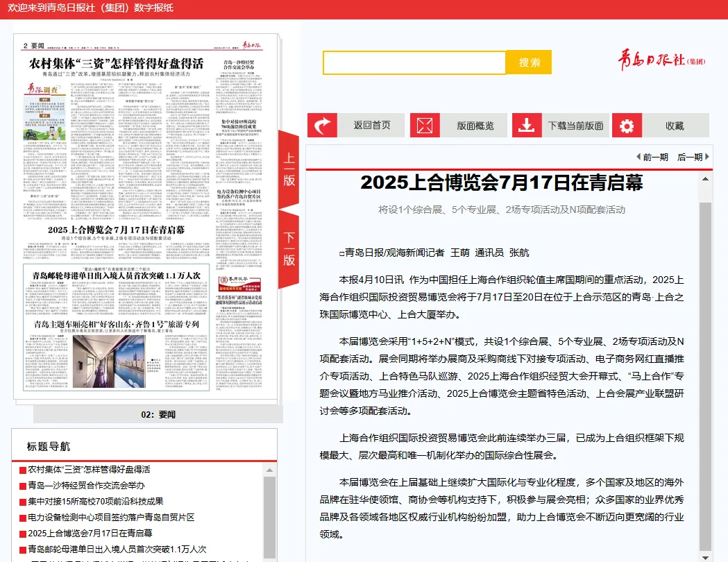Select 2025上合博览会7月17日在青启幕 in title list

click(90, 534)
